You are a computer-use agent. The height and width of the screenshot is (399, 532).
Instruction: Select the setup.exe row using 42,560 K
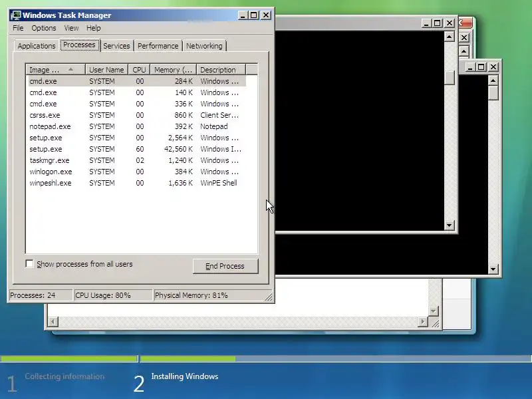(136, 149)
